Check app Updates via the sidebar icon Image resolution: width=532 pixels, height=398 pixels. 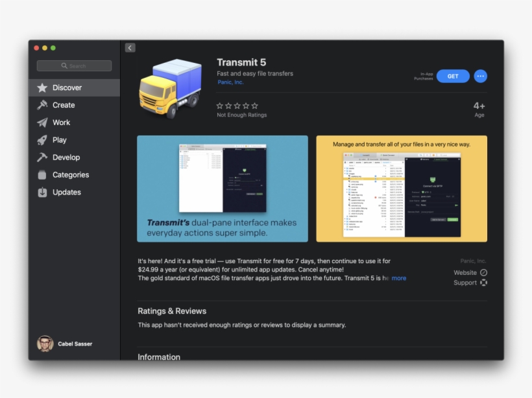pos(41,192)
